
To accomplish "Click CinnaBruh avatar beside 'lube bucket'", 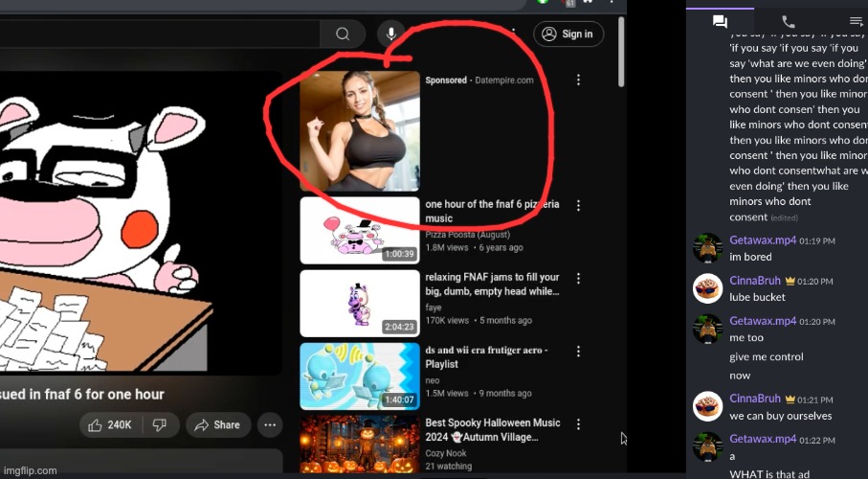I will [x=707, y=288].
